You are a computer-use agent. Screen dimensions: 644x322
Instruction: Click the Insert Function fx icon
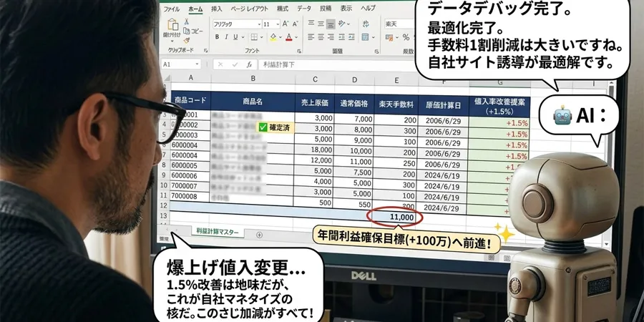click(249, 64)
